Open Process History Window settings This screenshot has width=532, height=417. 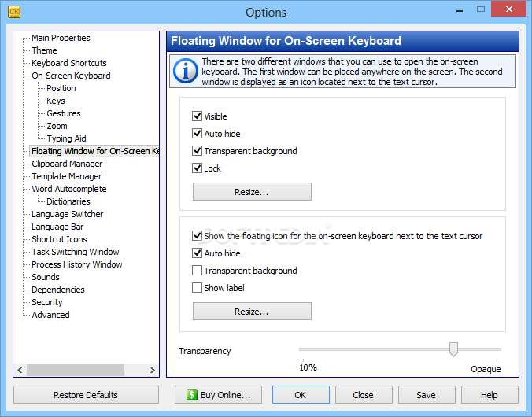pos(76,264)
